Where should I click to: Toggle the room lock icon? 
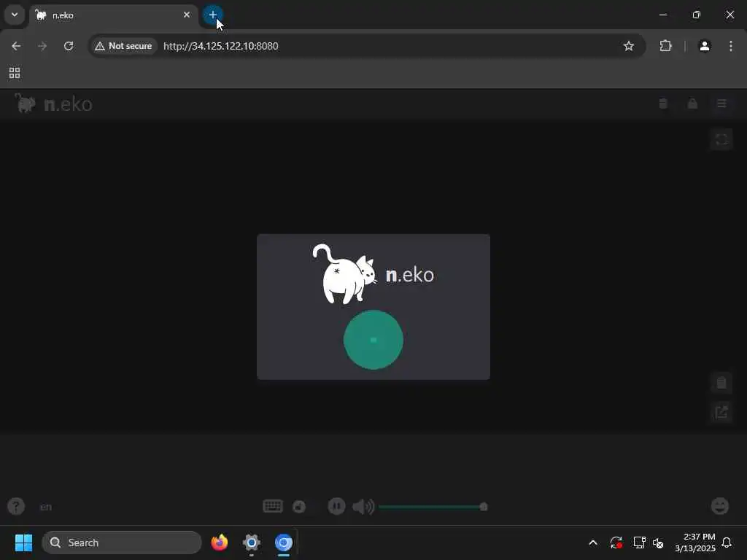[x=692, y=104]
